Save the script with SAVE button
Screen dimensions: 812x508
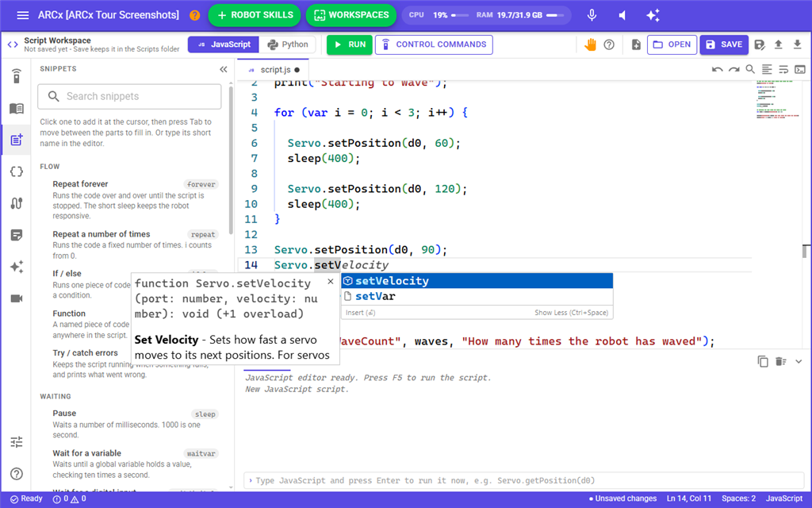pyautogui.click(x=724, y=44)
